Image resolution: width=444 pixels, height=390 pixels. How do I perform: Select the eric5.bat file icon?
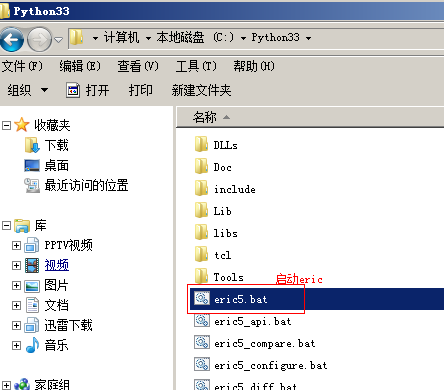coord(202,298)
